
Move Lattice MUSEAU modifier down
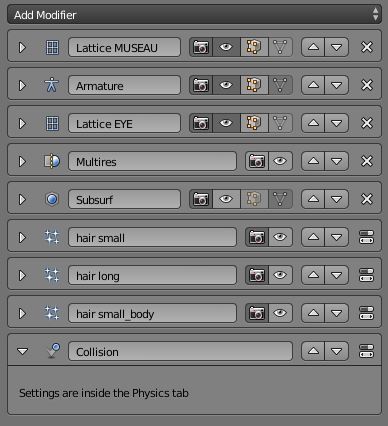coord(337,47)
